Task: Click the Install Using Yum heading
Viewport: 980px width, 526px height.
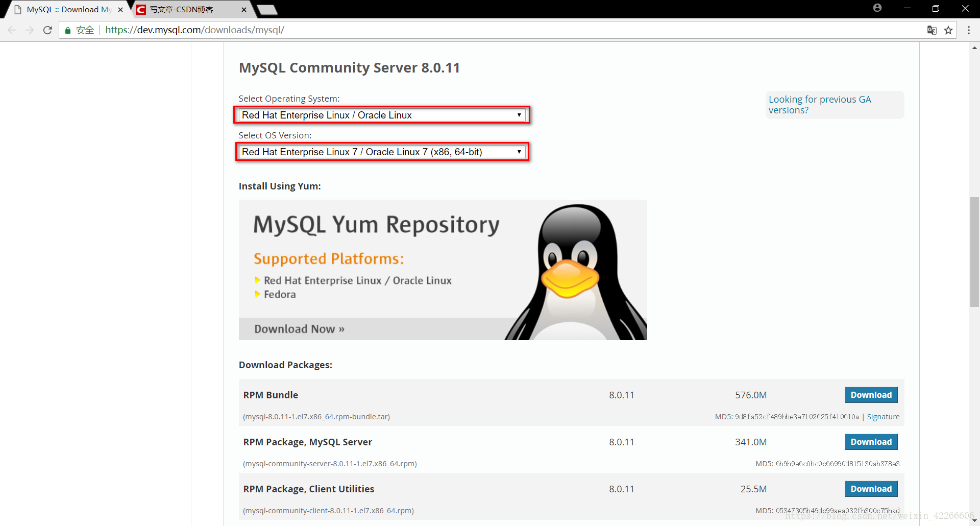Action: tap(280, 186)
